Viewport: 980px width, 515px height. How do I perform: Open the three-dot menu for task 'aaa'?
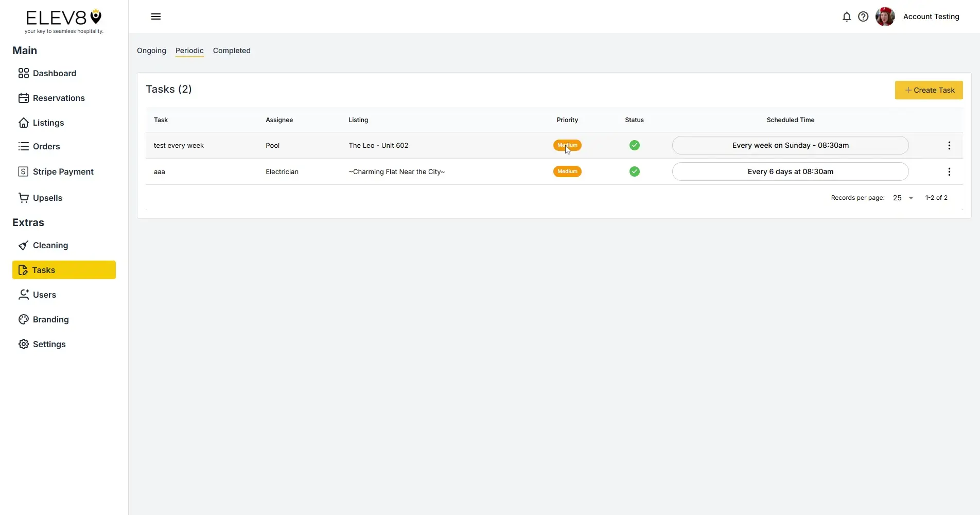pos(949,171)
